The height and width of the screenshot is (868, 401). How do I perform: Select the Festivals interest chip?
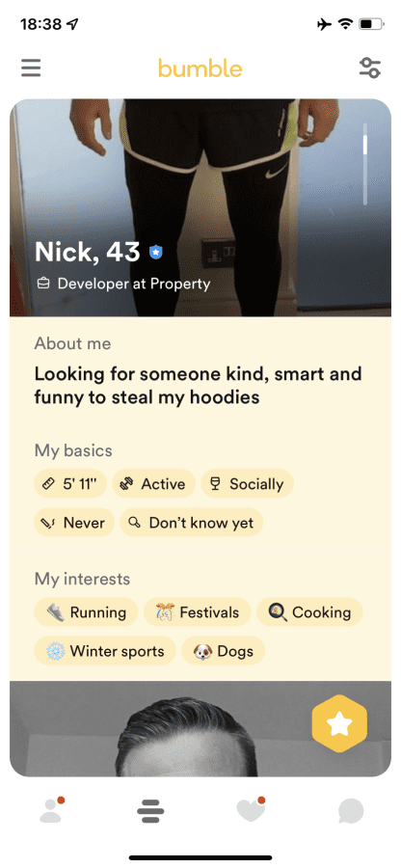click(198, 612)
